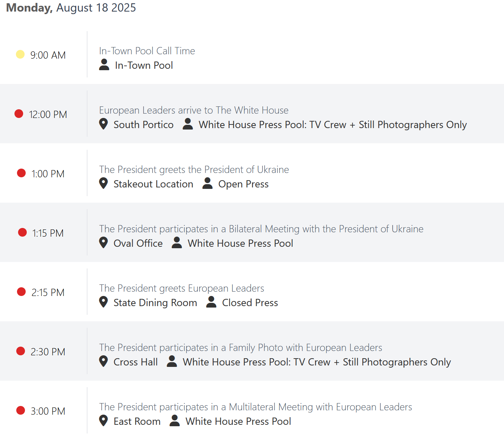Viewport: 504px width, 436px height.
Task: Click the location pin beside Cross Hall
Action: click(103, 361)
